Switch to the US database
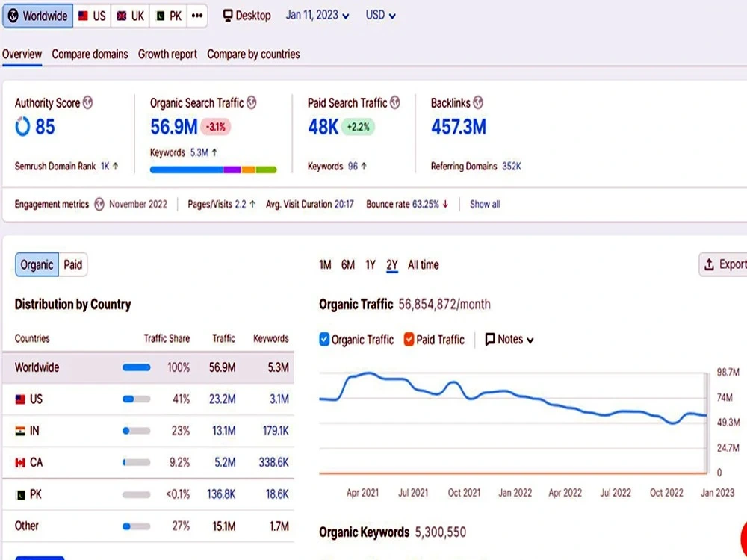The image size is (747, 560). 92,16
